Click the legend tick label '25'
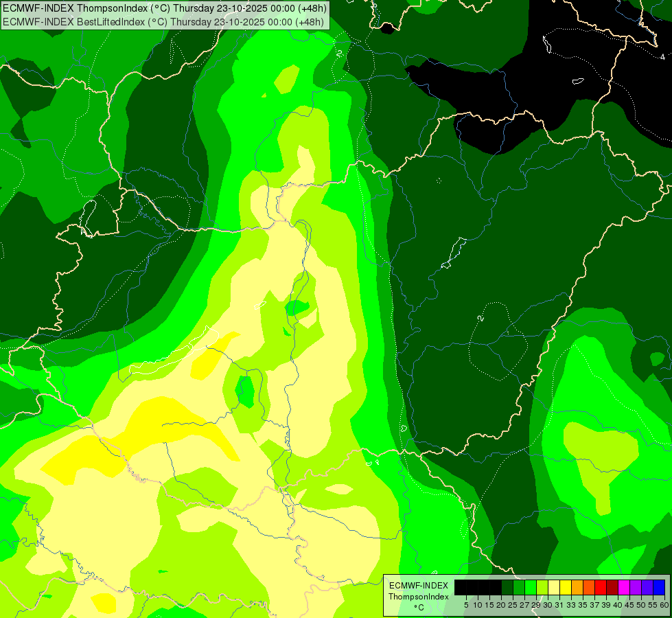672x618 pixels. click(513, 605)
